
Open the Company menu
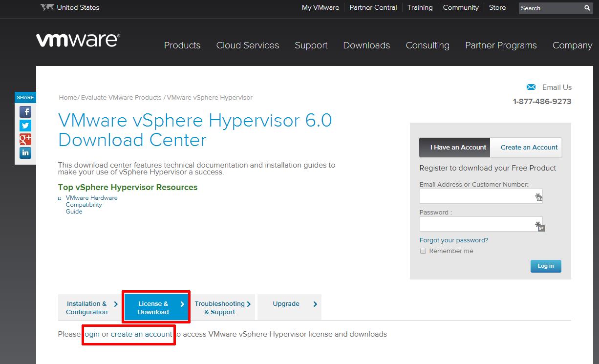573,45
